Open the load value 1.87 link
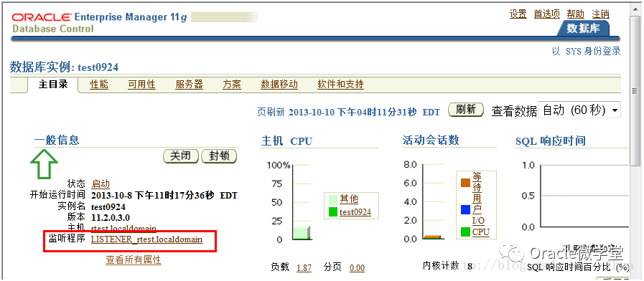Viewport: 644px width, 281px height. click(304, 268)
